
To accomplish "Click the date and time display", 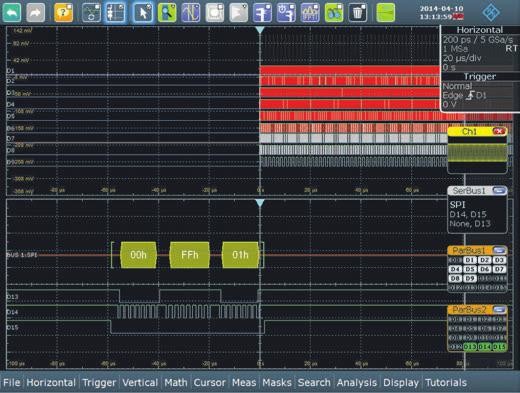I will point(441,13).
